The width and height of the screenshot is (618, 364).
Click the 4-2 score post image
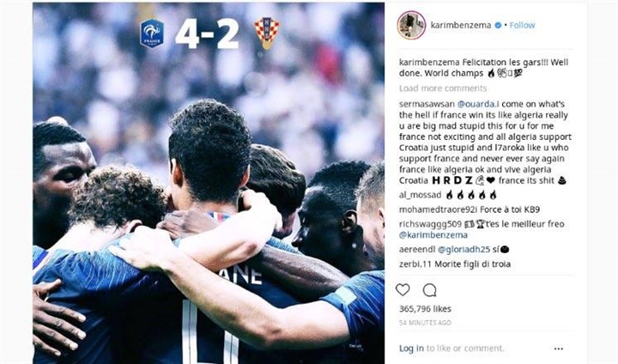209,184
